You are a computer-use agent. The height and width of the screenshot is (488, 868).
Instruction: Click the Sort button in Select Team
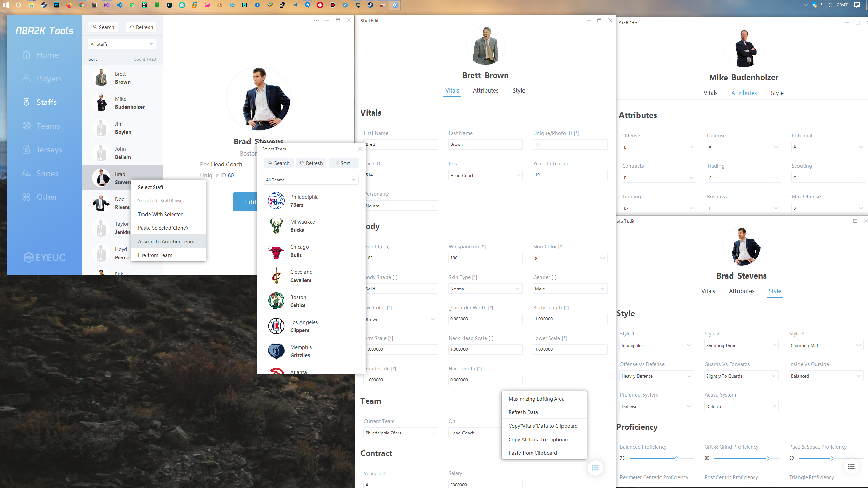[343, 163]
